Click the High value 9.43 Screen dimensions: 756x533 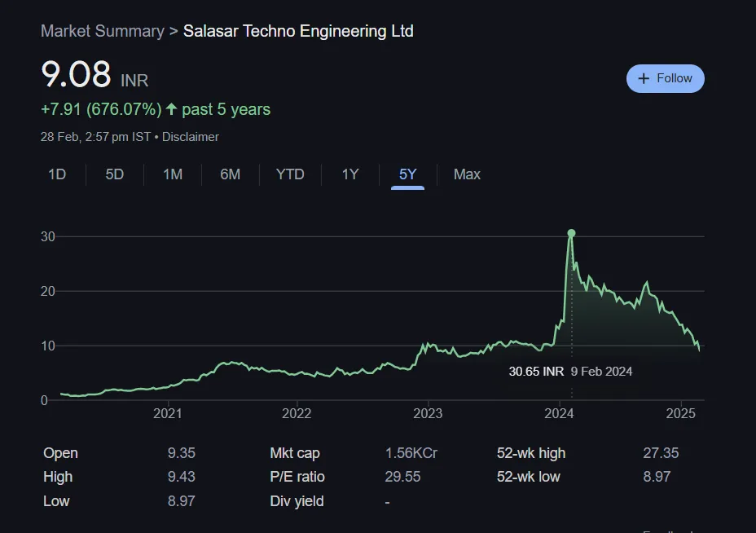pyautogui.click(x=182, y=477)
